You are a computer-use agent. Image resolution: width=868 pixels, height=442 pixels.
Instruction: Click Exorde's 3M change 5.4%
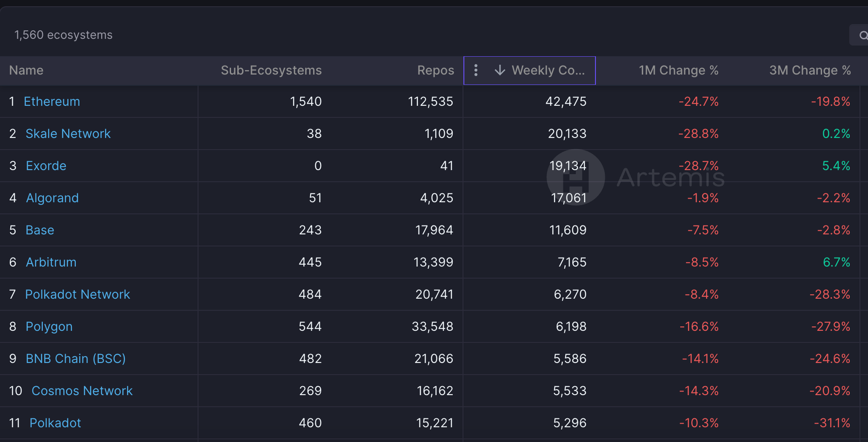(x=836, y=166)
